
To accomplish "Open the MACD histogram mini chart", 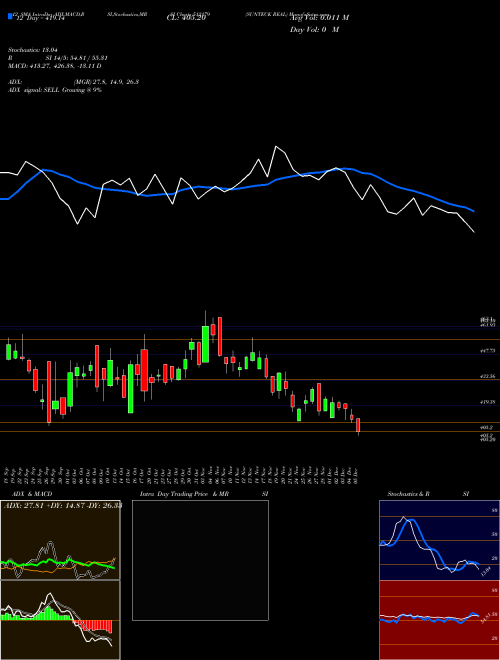I will pyautogui.click(x=60, y=620).
